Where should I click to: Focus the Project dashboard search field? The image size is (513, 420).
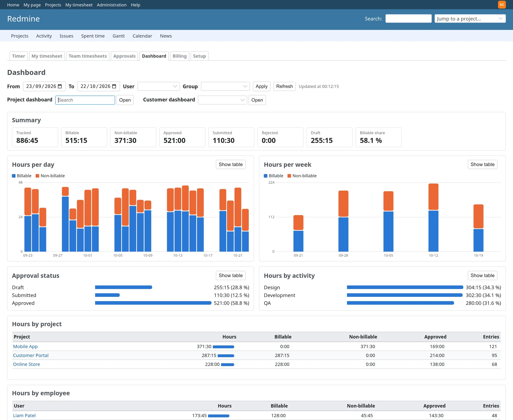[85, 100]
